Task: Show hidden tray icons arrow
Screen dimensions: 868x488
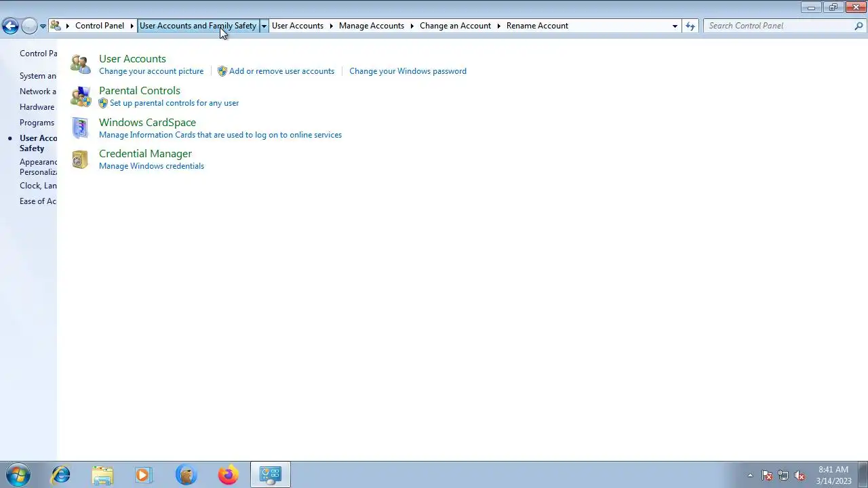Action: [750, 475]
